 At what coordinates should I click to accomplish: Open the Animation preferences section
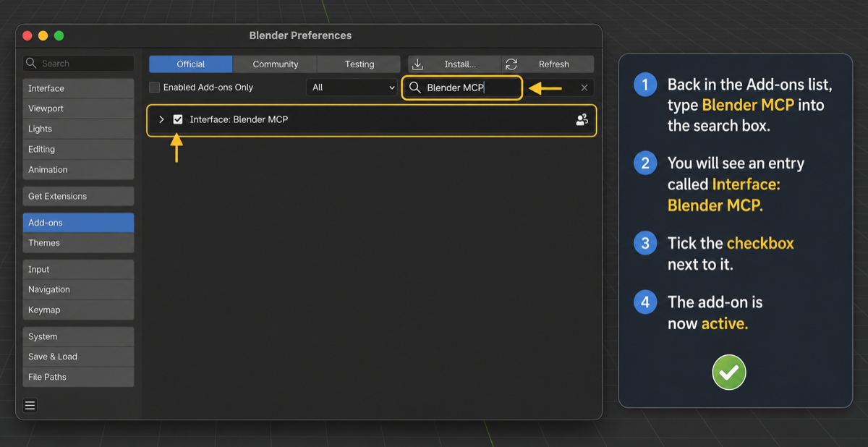[x=78, y=170]
